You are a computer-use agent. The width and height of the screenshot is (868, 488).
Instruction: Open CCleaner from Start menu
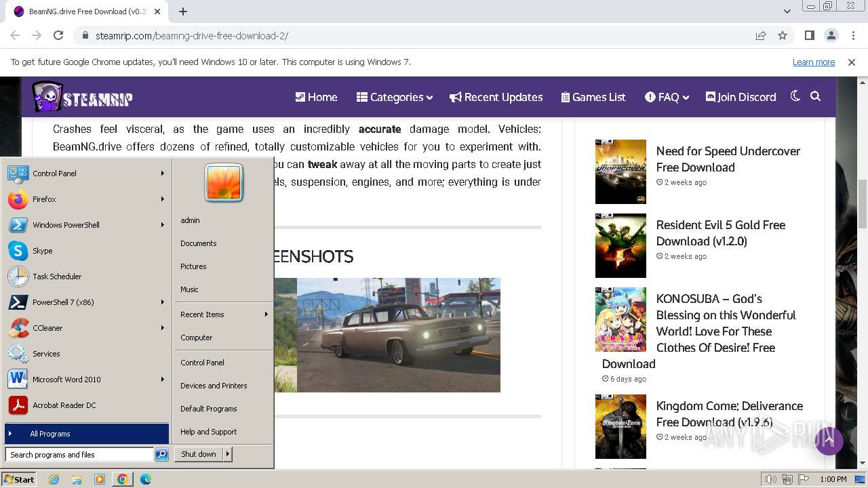[18, 328]
